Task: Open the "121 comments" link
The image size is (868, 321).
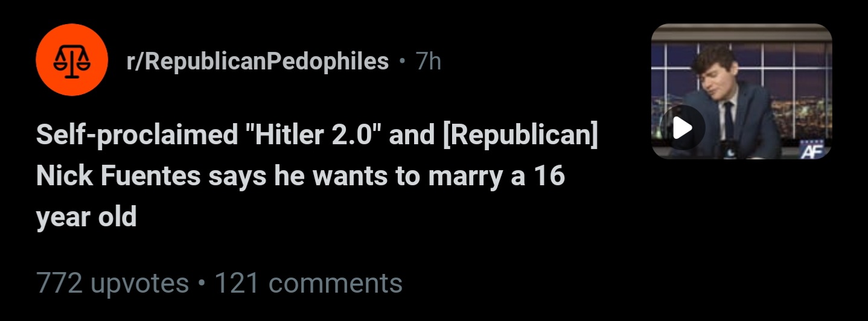Action: [308, 283]
